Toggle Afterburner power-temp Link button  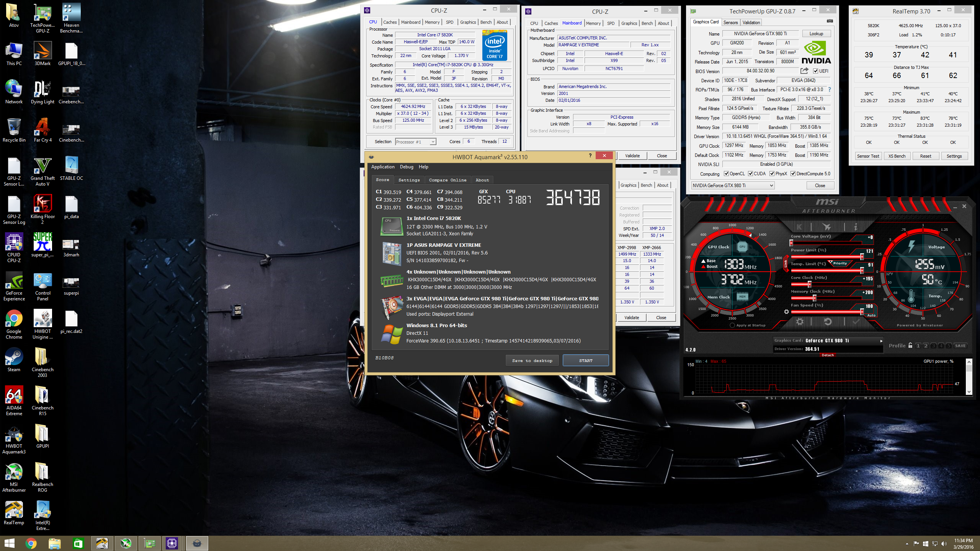tap(786, 263)
